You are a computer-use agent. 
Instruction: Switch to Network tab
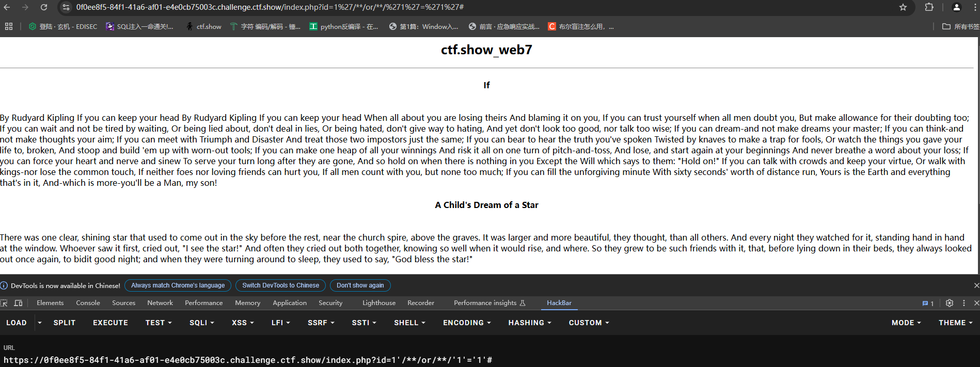point(160,303)
